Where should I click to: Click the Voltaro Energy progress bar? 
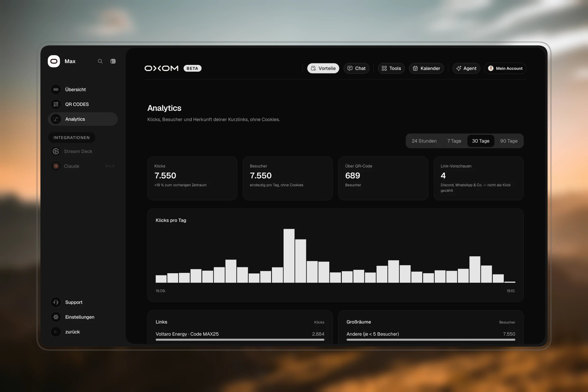tap(240, 340)
